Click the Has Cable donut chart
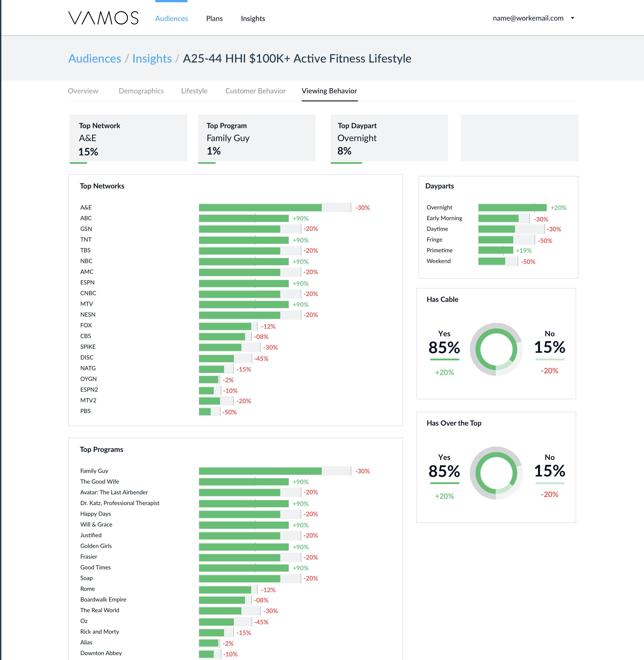This screenshot has width=644, height=660. coord(496,349)
